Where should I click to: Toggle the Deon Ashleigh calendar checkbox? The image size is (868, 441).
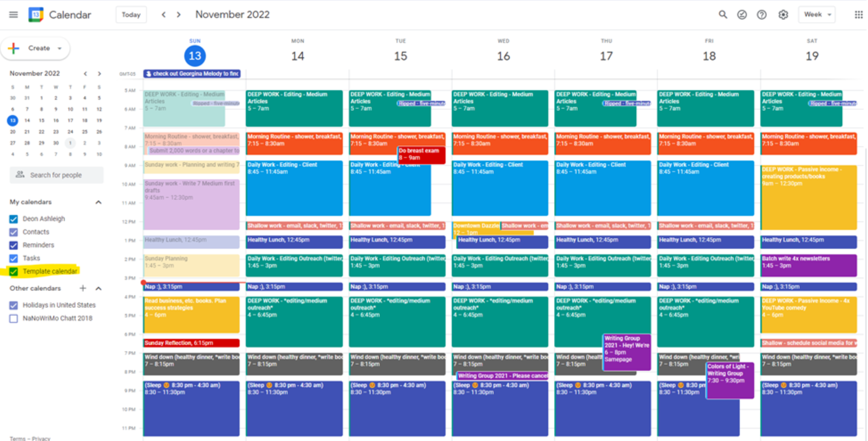coord(13,219)
